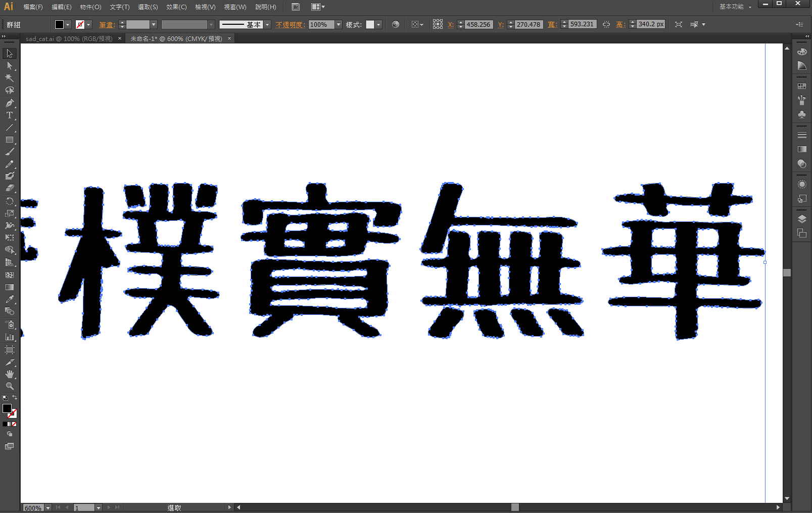The width and height of the screenshot is (812, 513).
Task: Open the Color panel icon
Action: (802, 52)
